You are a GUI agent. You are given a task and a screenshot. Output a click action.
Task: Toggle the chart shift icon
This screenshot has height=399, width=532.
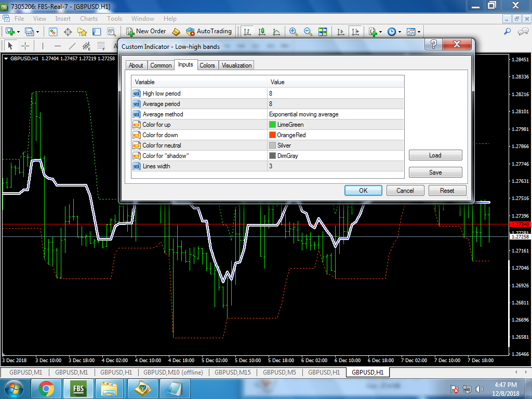pos(355,32)
